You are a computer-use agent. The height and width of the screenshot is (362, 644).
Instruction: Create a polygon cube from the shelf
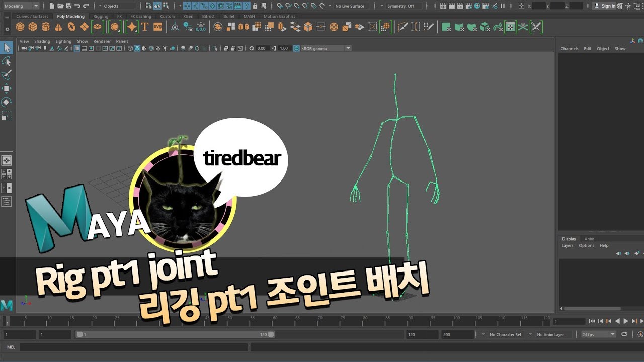click(x=33, y=27)
